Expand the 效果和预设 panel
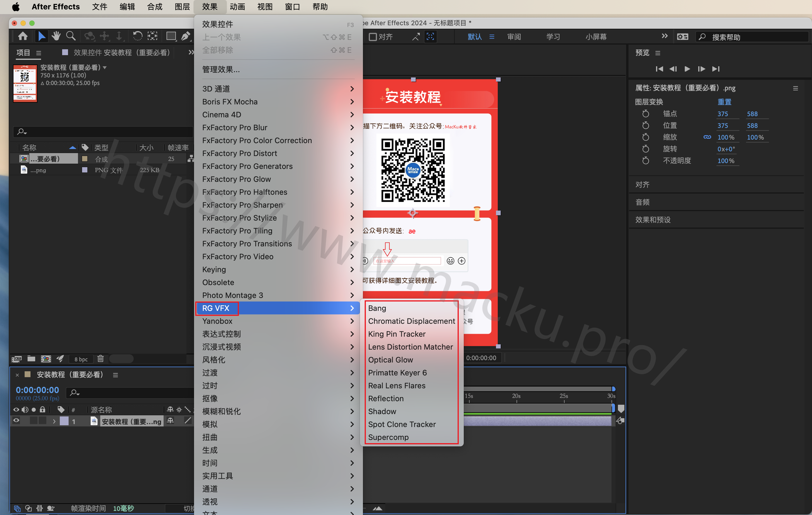Viewport: 812px width, 515px height. [x=653, y=220]
